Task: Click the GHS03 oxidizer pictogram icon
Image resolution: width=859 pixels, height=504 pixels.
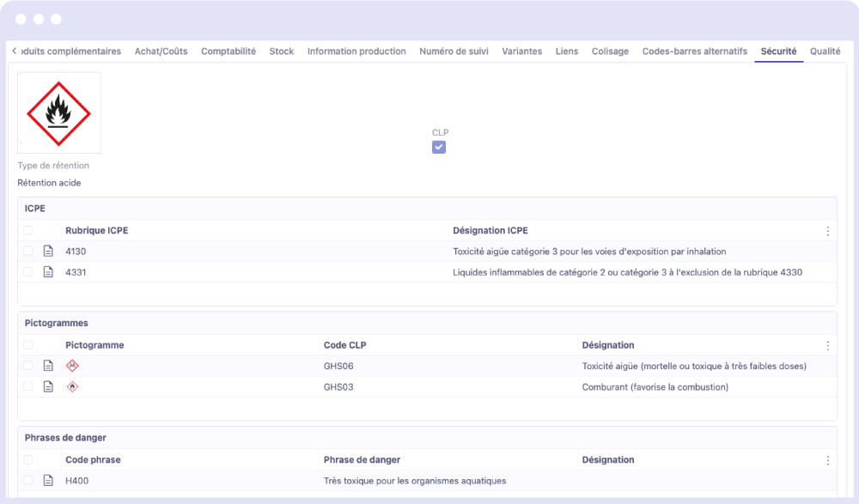Action: (x=72, y=387)
